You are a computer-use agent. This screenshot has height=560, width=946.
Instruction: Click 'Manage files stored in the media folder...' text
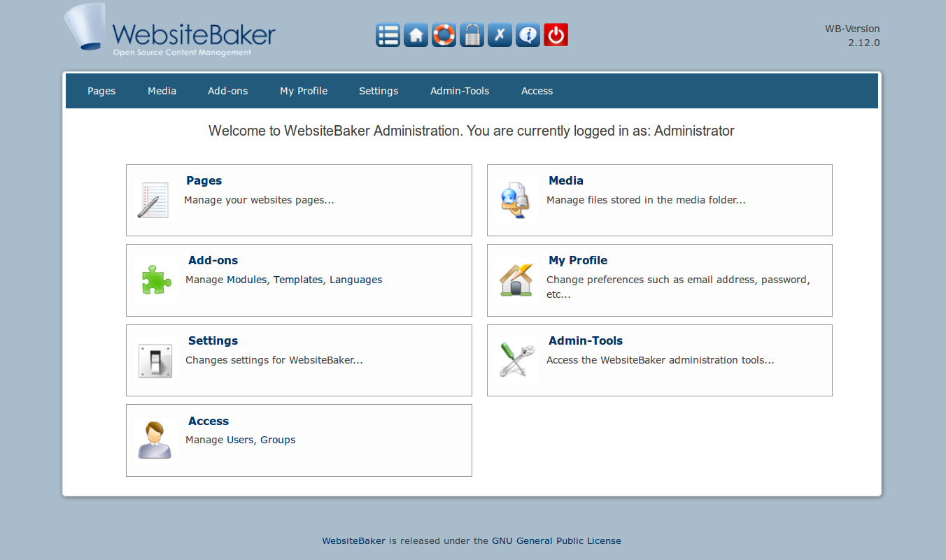click(646, 200)
